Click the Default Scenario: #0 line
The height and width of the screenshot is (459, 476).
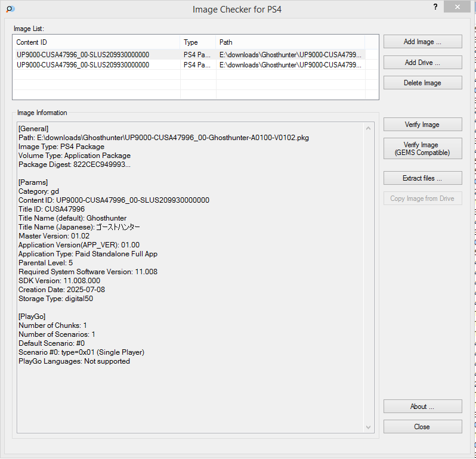(52, 343)
